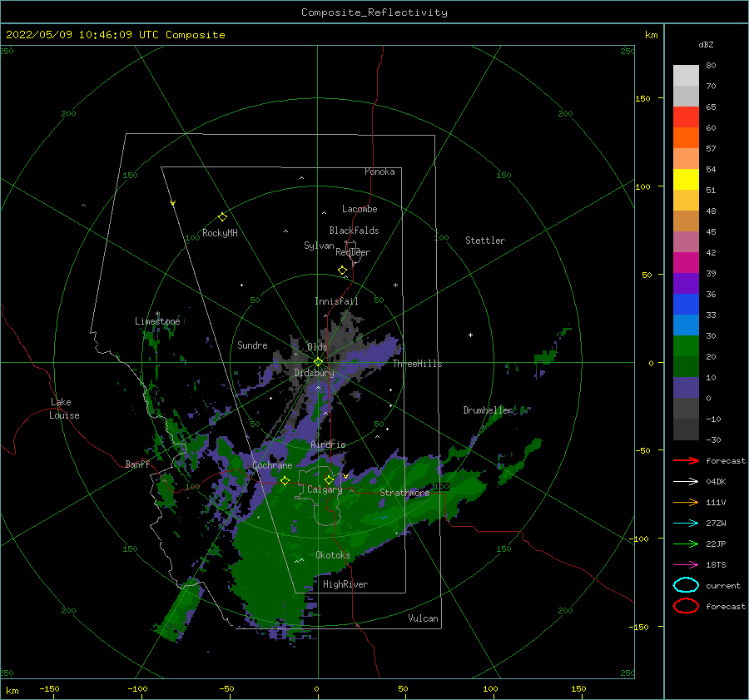The image size is (749, 700).
Task: Click the Strathmore label
Action: (404, 493)
